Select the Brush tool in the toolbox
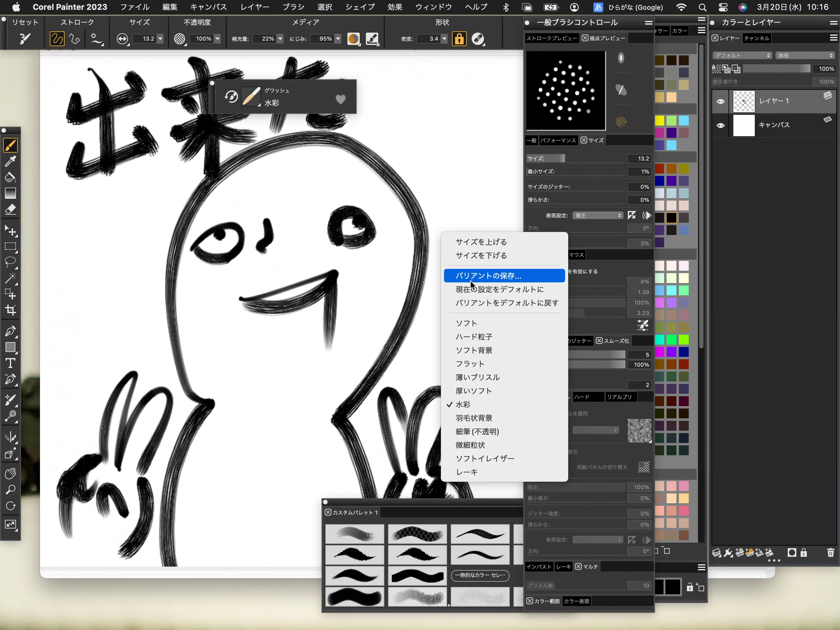 pos(10,145)
